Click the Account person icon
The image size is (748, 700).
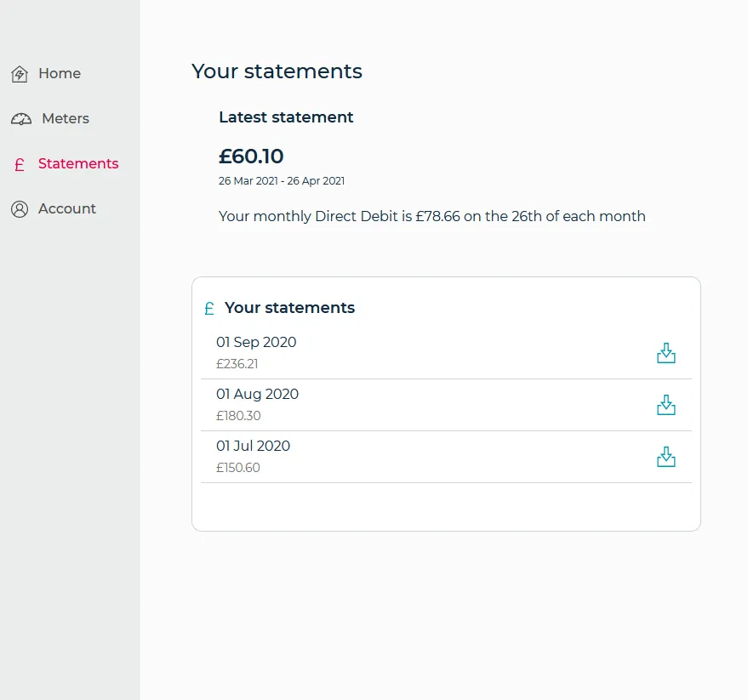tap(20, 209)
